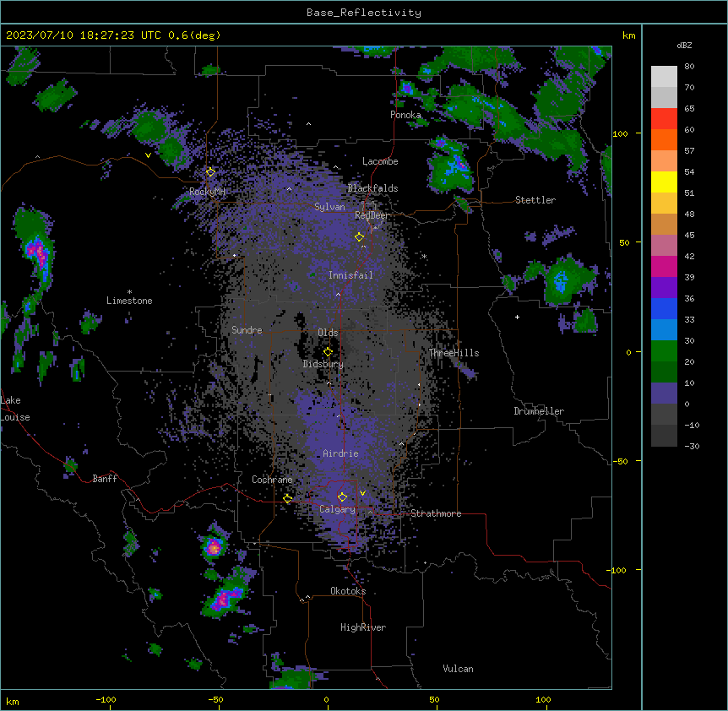The height and width of the screenshot is (711, 728).
Task: Click the yellow V marker beside Calgary's diamond
Action: [362, 493]
